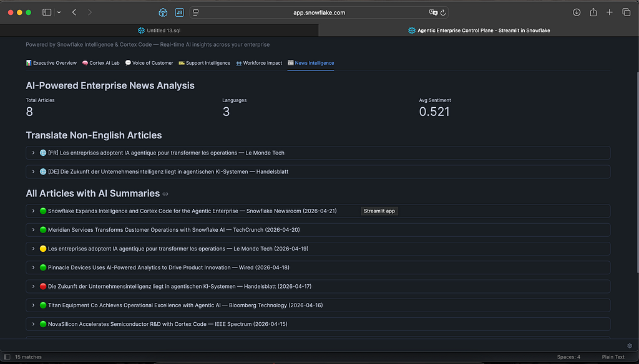This screenshot has width=639, height=364.
Task: Switch to the Untitled 13.sql tab
Action: pyautogui.click(x=159, y=30)
